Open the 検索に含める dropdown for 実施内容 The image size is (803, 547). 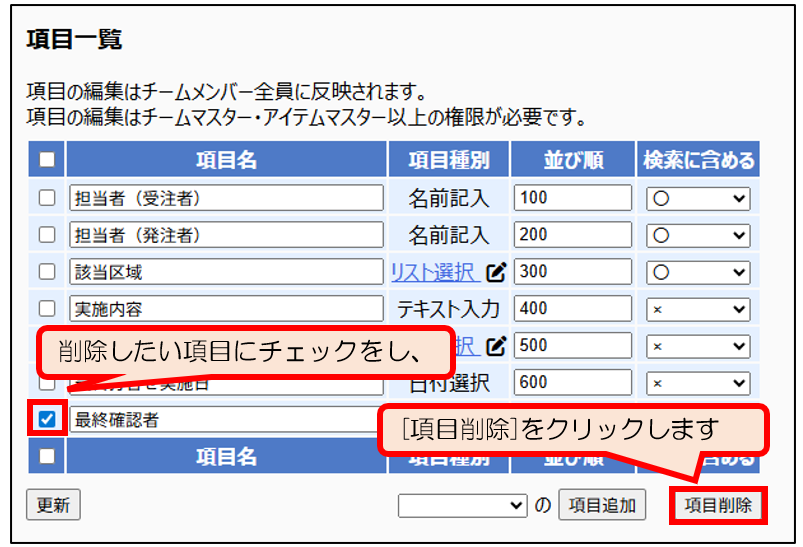(x=697, y=308)
